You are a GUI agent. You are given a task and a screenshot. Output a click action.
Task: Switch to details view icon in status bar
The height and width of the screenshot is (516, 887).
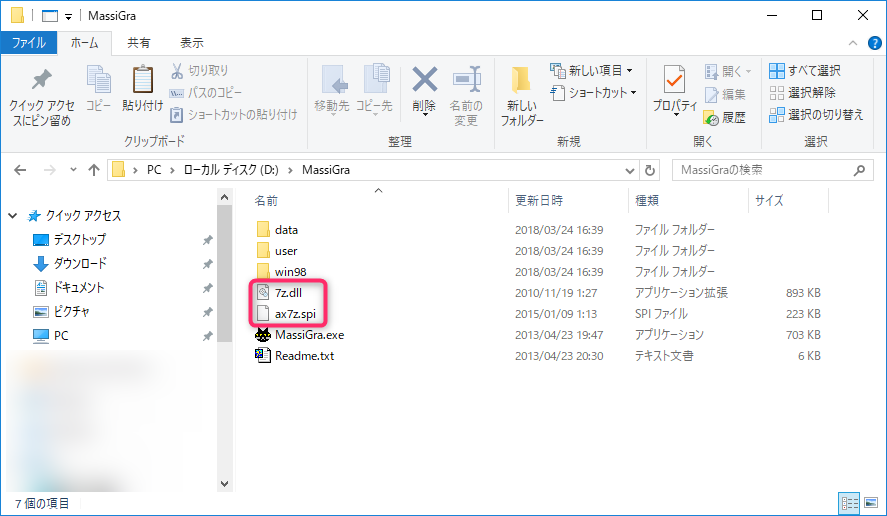click(850, 503)
